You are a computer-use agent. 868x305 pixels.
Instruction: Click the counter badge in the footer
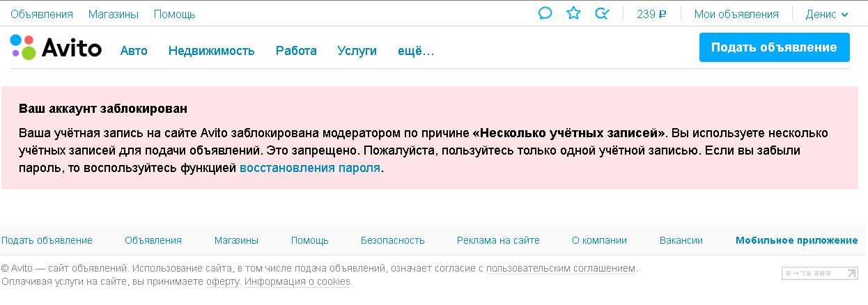coord(820,273)
